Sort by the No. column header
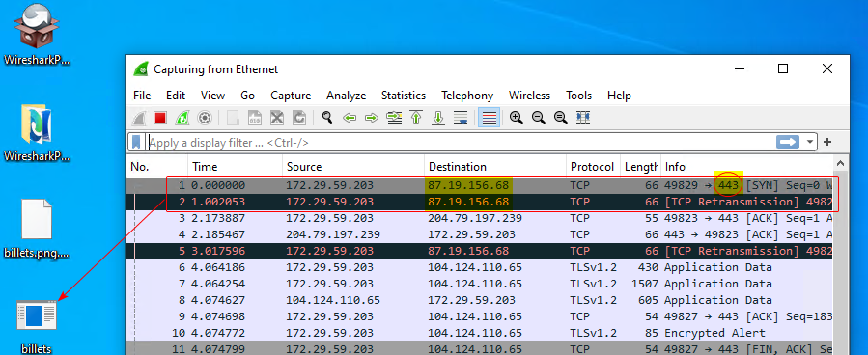 (x=157, y=167)
